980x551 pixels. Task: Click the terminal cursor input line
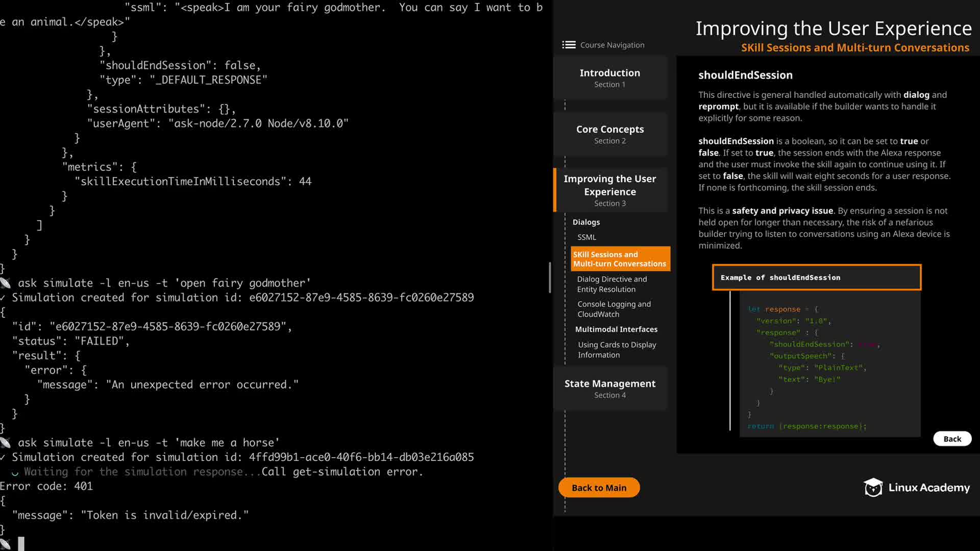(21, 544)
